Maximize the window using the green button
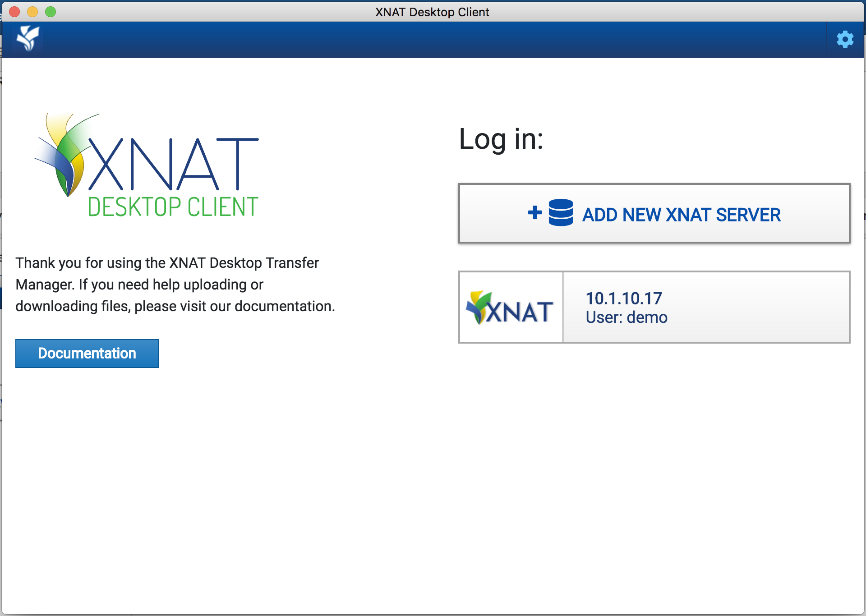The width and height of the screenshot is (866, 616). pyautogui.click(x=51, y=12)
